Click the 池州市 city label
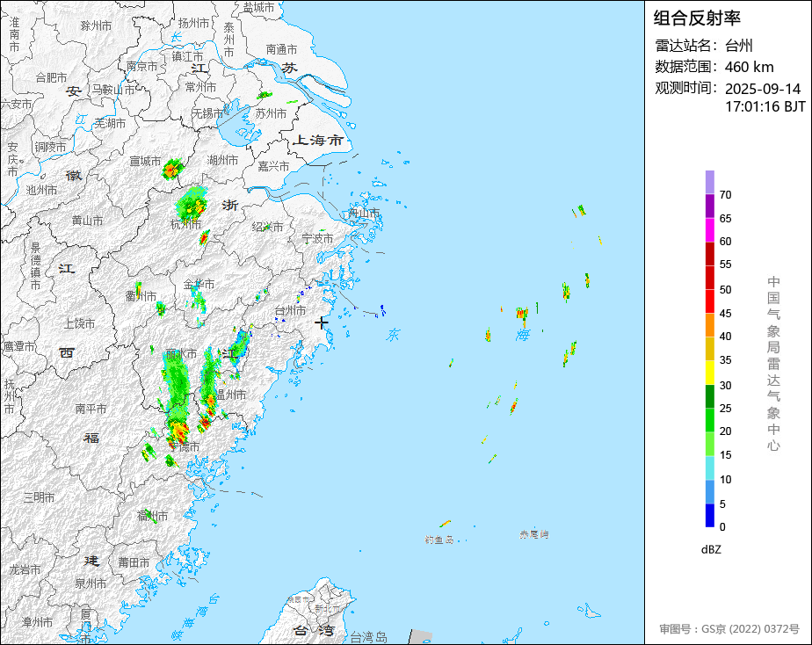This screenshot has width=812, height=645. pos(41,190)
